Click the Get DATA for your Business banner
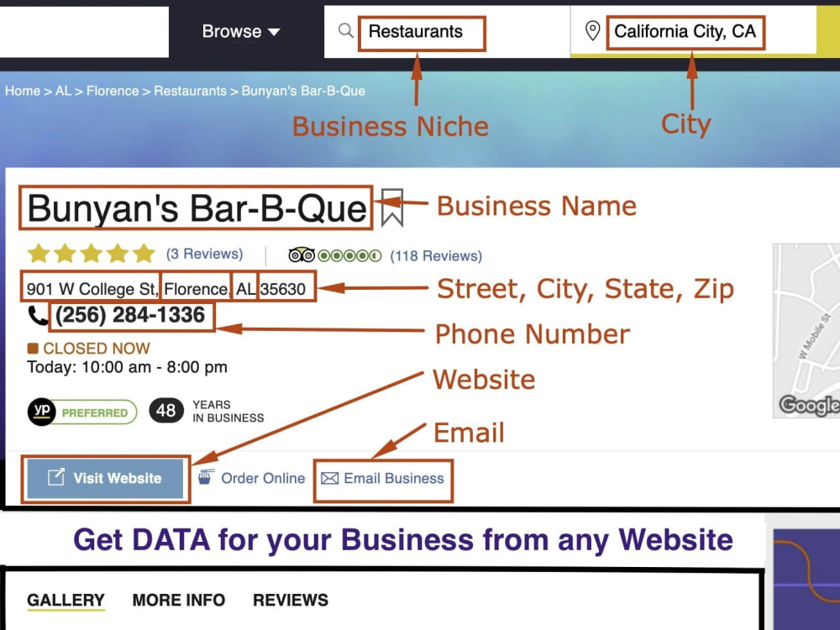840x630 pixels. (403, 539)
